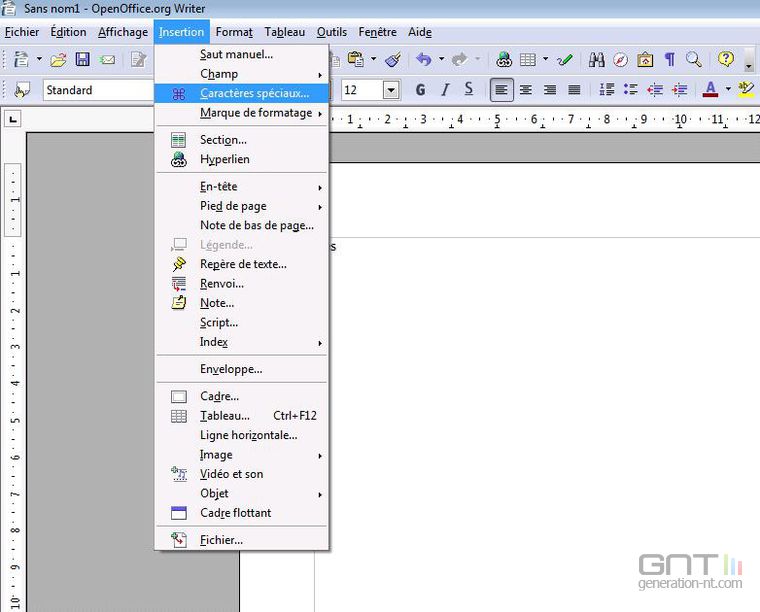Screen dimensions: 760x612
Task: Click inside the font size field showing 12
Action: [x=361, y=90]
